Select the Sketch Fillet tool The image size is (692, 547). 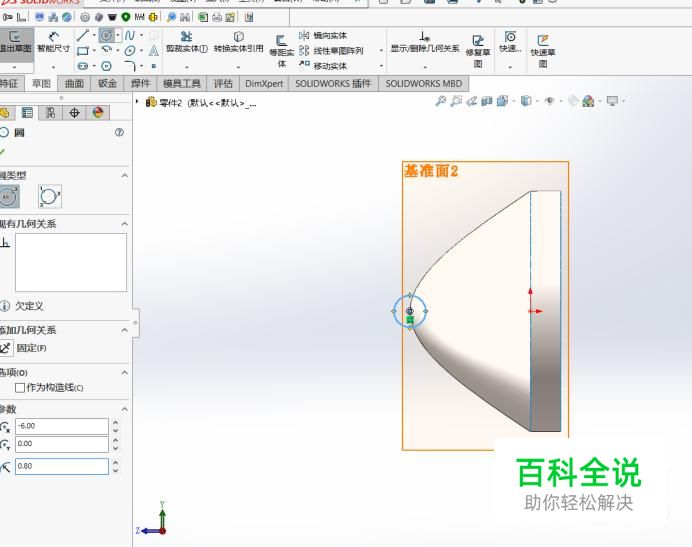tap(130, 66)
